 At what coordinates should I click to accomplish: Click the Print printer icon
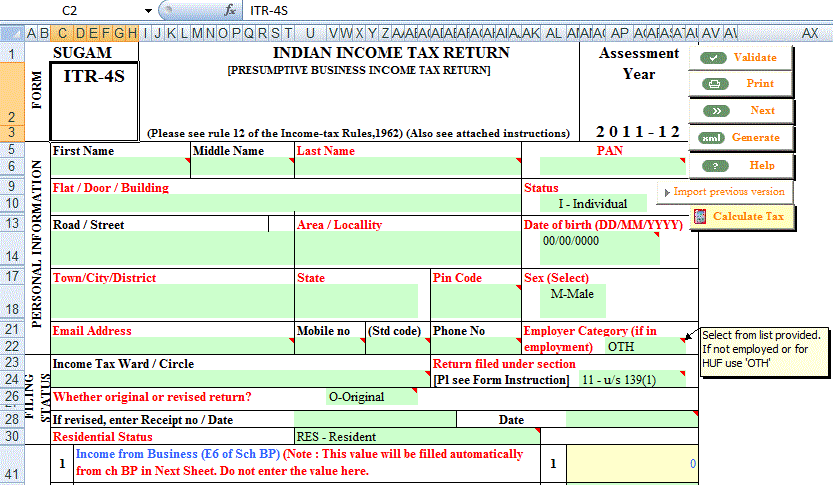[x=715, y=84]
